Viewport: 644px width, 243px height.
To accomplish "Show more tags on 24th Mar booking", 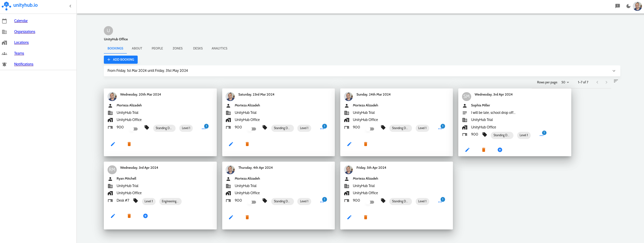I will (x=440, y=128).
